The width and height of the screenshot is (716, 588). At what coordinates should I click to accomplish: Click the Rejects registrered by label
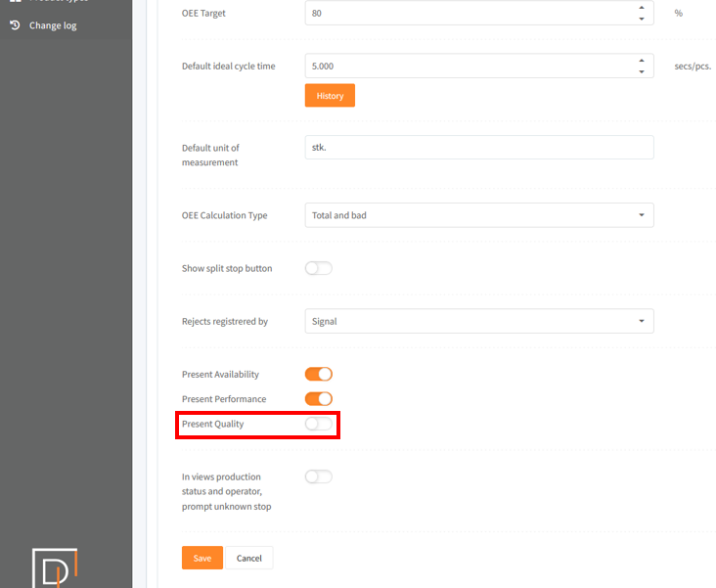225,321
